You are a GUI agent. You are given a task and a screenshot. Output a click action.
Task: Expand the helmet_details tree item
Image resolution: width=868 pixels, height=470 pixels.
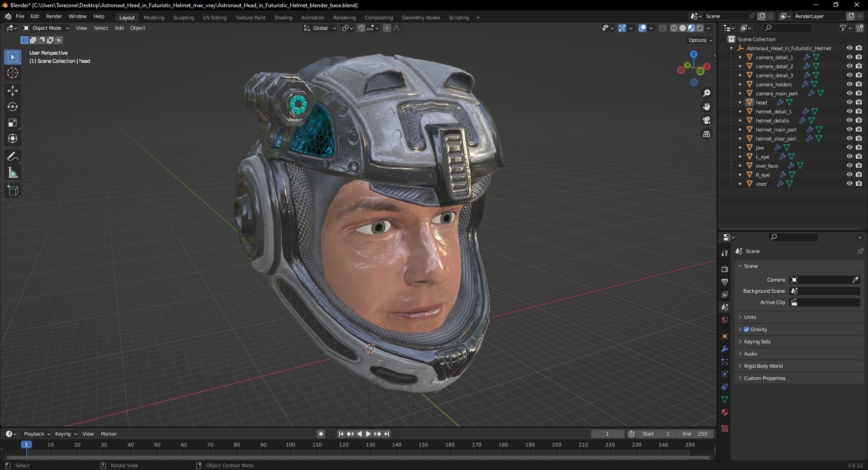point(740,121)
